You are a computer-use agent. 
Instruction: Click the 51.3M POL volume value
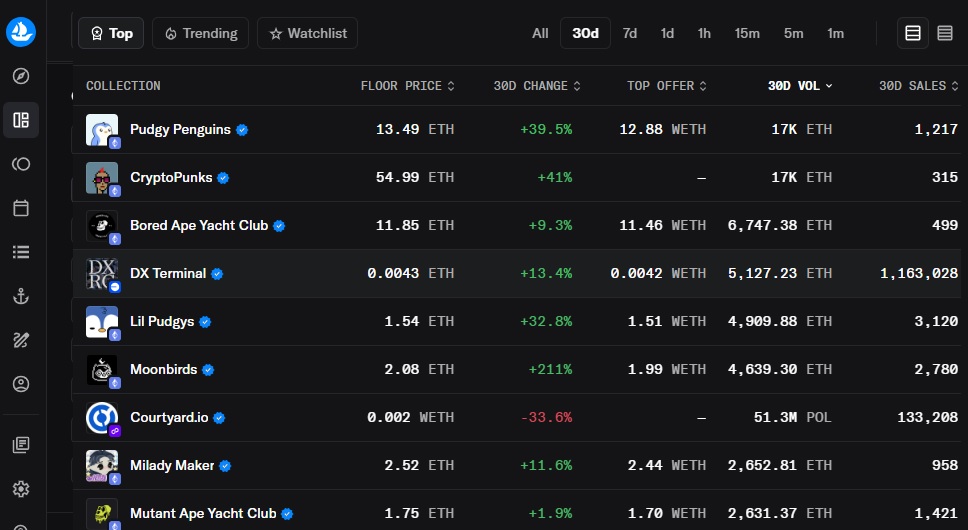click(x=793, y=418)
